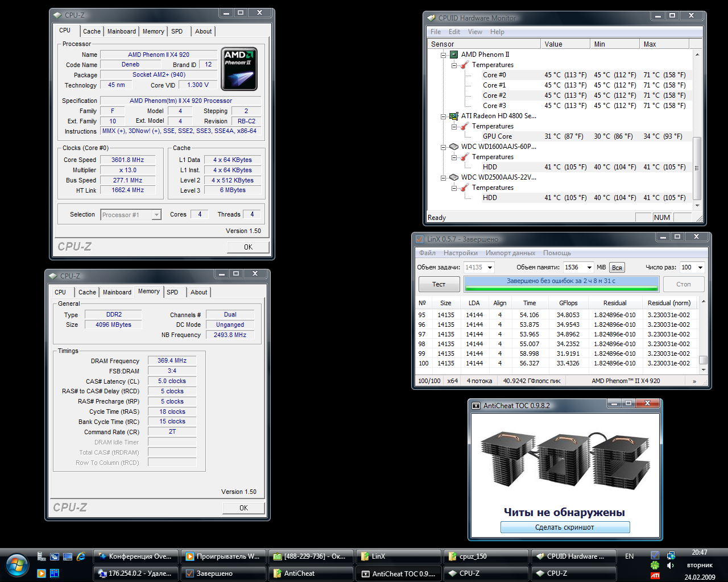This screenshot has height=582, width=728.
Task: Open the Windows Start orb
Action: 17,565
